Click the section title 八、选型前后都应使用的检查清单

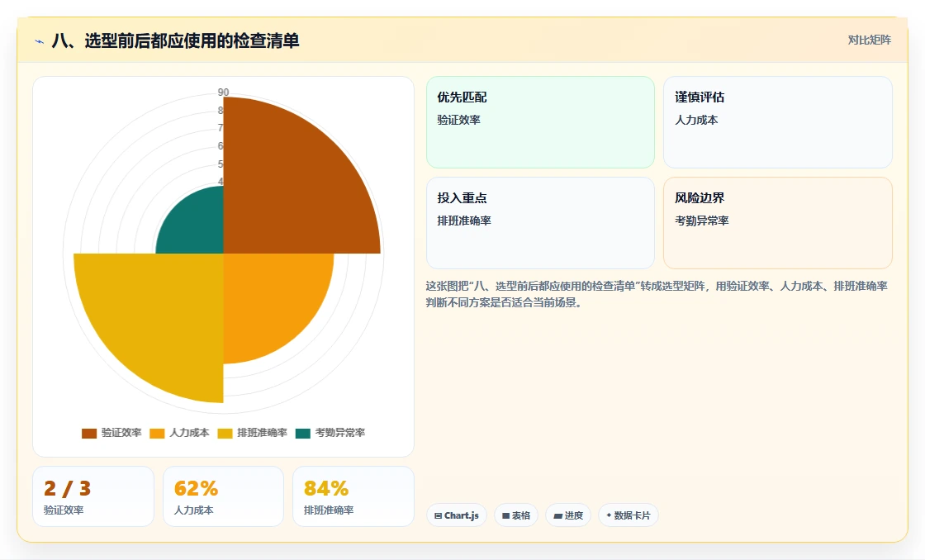point(175,40)
